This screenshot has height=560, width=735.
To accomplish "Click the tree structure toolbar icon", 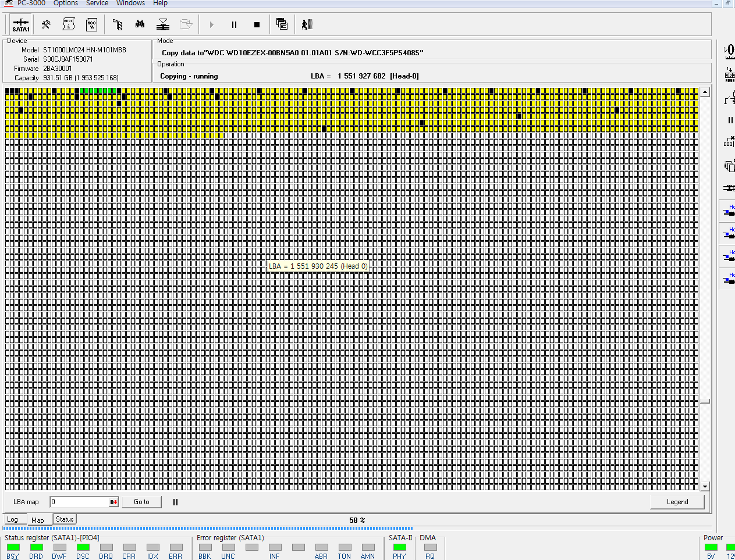I will (117, 24).
